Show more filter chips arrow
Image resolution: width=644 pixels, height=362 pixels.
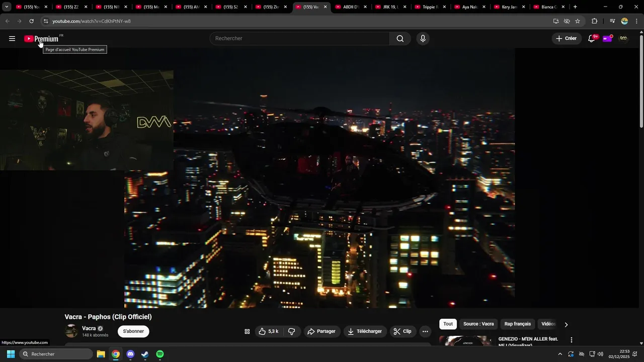566,324
